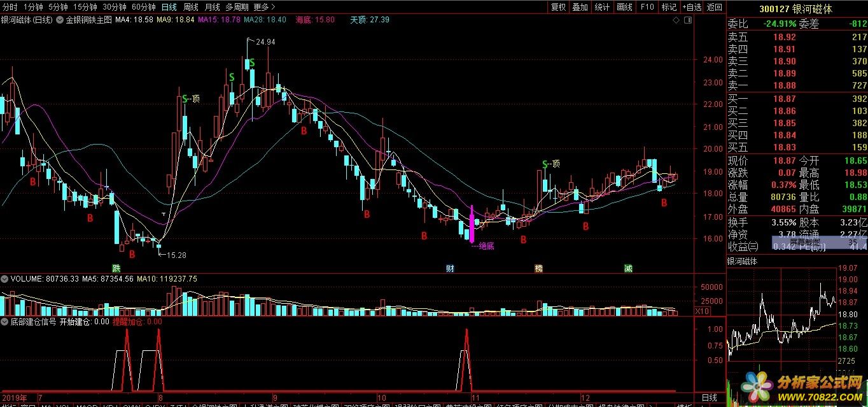Click the X10 scale label in the volume panel

click(x=701, y=311)
